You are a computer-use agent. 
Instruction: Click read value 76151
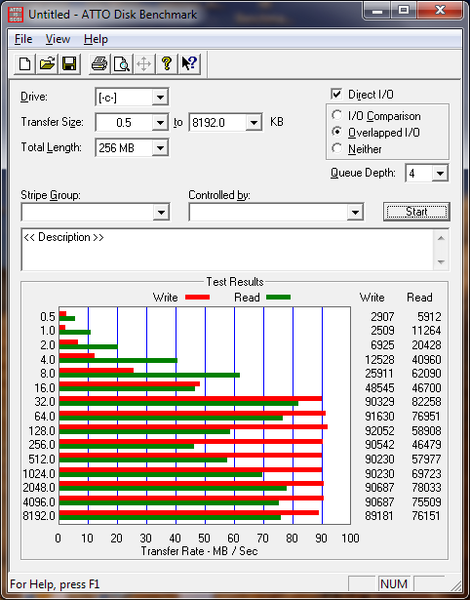[426, 516]
